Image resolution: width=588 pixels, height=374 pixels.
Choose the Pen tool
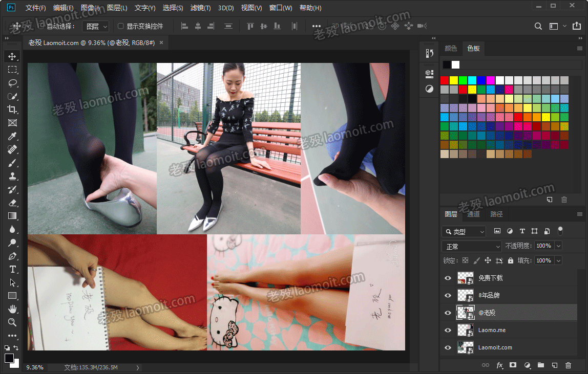pyautogui.click(x=12, y=256)
